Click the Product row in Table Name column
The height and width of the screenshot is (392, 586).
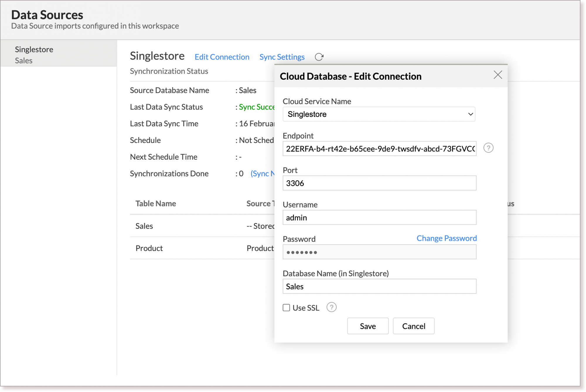(x=149, y=248)
